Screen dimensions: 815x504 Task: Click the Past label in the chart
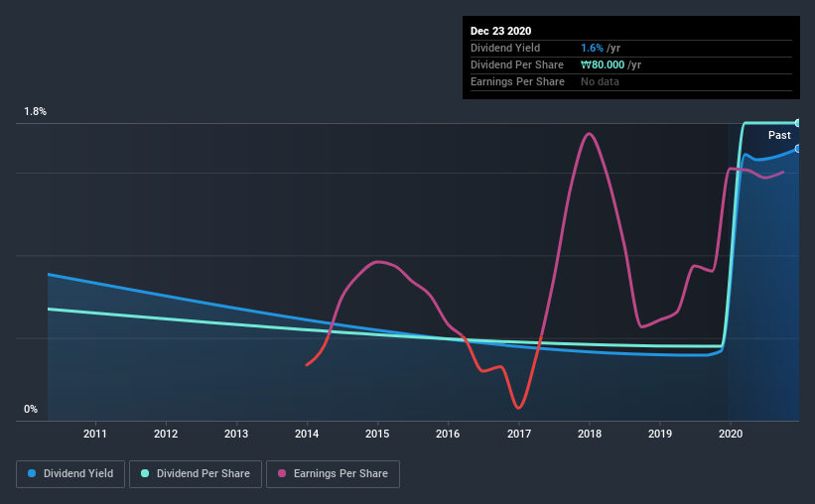779,135
